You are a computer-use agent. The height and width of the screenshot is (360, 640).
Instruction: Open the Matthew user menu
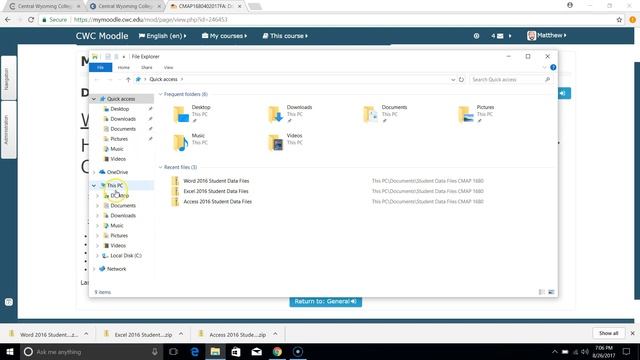[x=547, y=36]
